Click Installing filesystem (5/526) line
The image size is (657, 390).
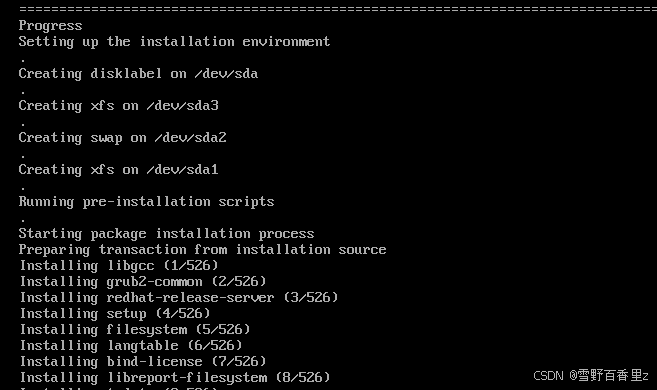click(135, 329)
